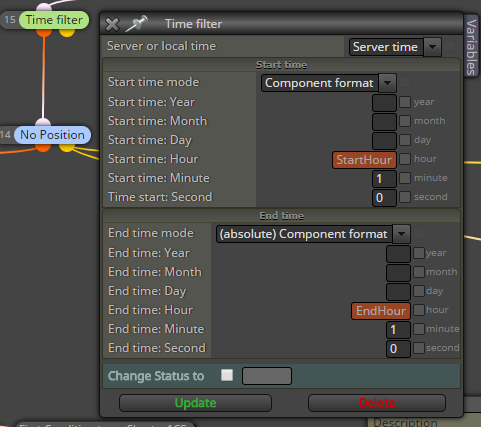Image resolution: width=481 pixels, height=427 pixels.
Task: Toggle Start time hour checkbox
Action: tap(405, 159)
